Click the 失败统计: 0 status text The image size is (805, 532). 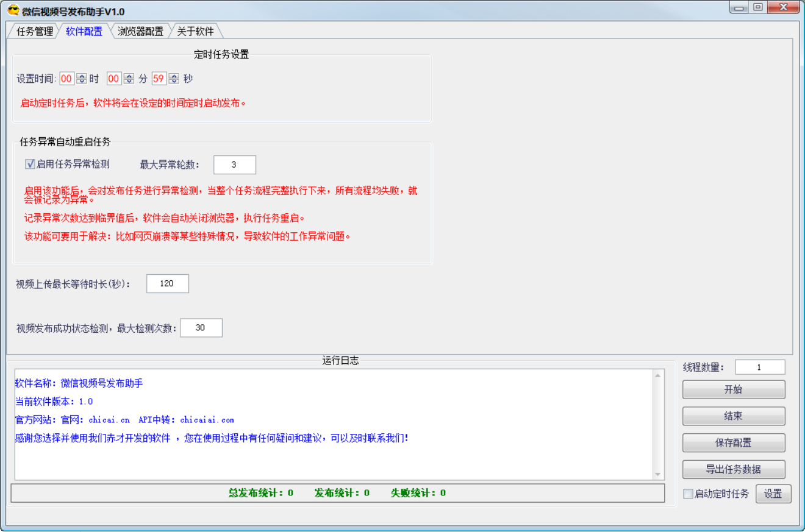(418, 493)
